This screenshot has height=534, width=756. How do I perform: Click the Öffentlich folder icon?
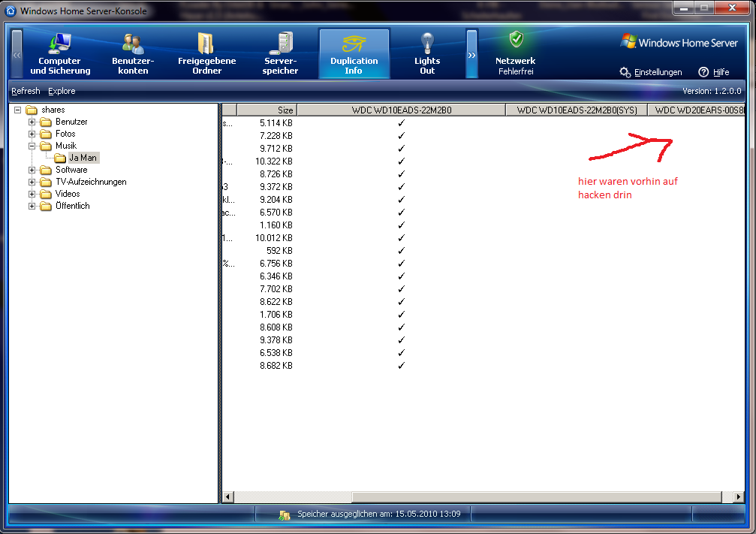pyautogui.click(x=46, y=207)
